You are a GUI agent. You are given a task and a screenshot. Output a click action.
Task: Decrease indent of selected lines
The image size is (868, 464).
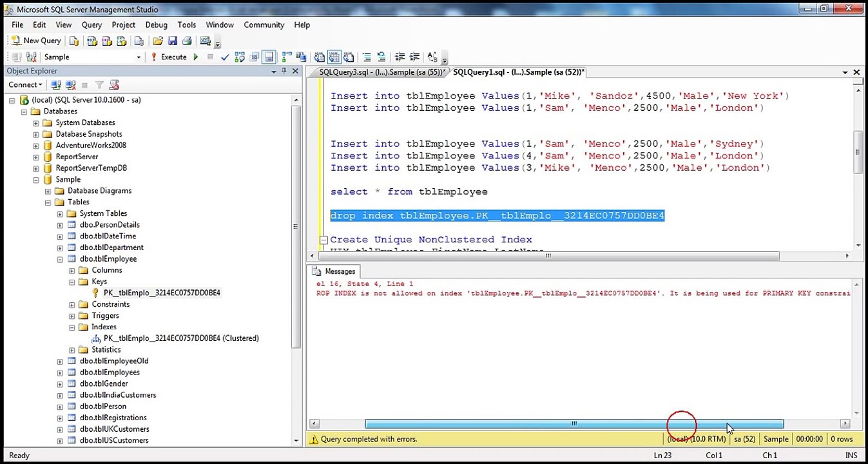pos(400,57)
